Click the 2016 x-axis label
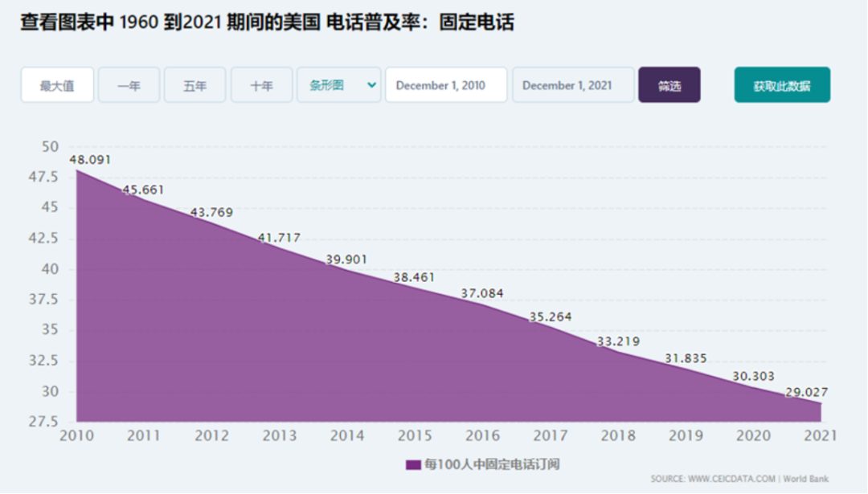The height and width of the screenshot is (494, 868). pyautogui.click(x=483, y=436)
